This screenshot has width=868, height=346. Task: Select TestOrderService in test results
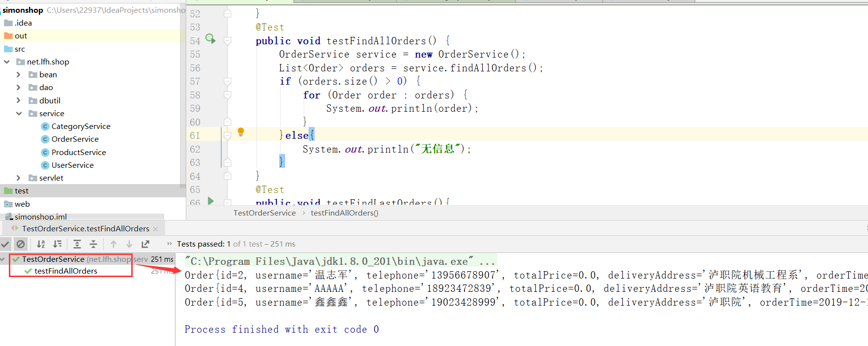coord(53,259)
